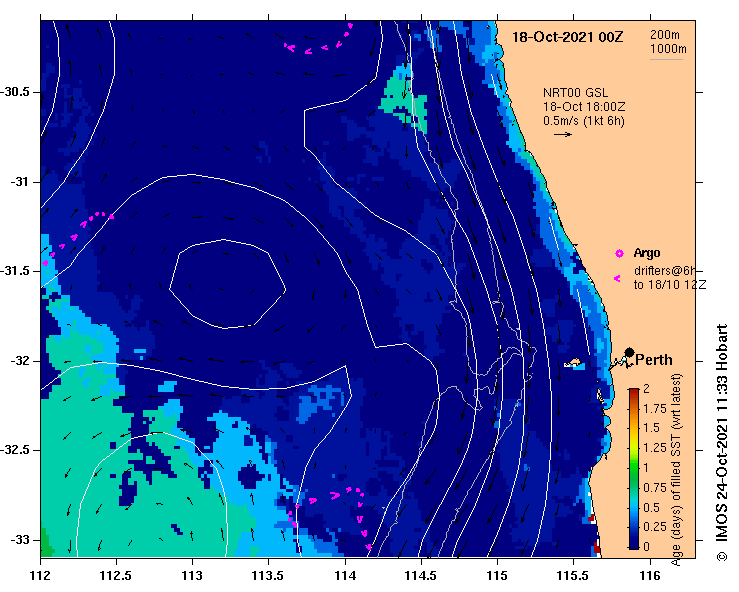This screenshot has height=592, width=739.
Task: Click color bar value 1.25
Action: 655,448
